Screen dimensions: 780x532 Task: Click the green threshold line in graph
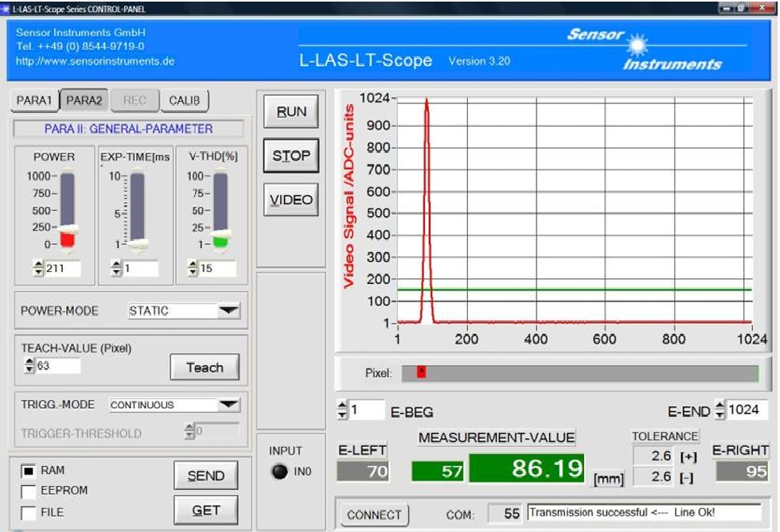574,289
